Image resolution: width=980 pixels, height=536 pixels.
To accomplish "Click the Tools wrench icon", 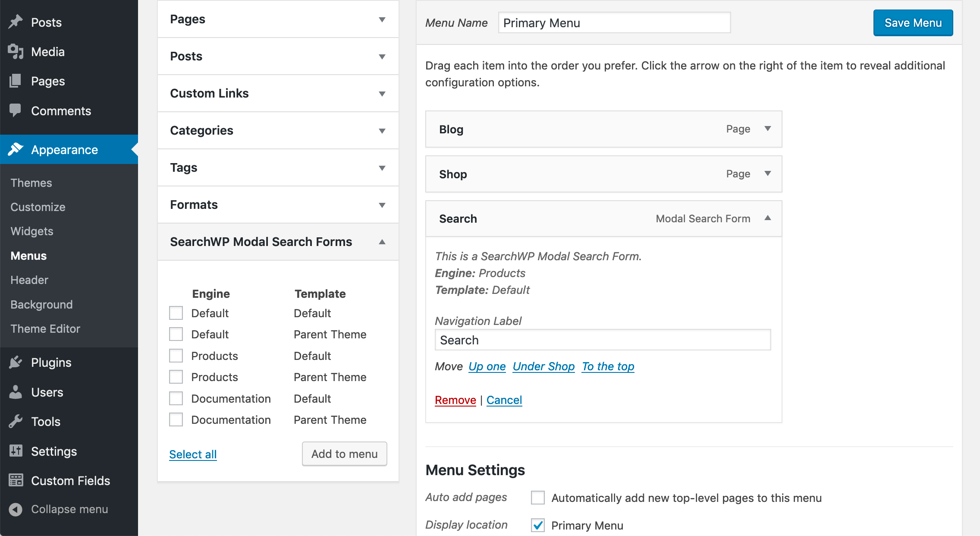I will pyautogui.click(x=16, y=421).
